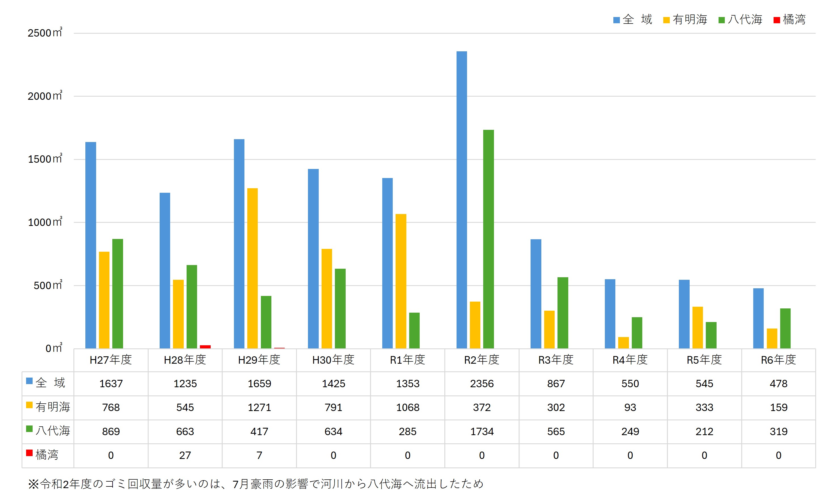Click the 2500㎥ axis label
This screenshot has width=830, height=504.
pos(45,33)
